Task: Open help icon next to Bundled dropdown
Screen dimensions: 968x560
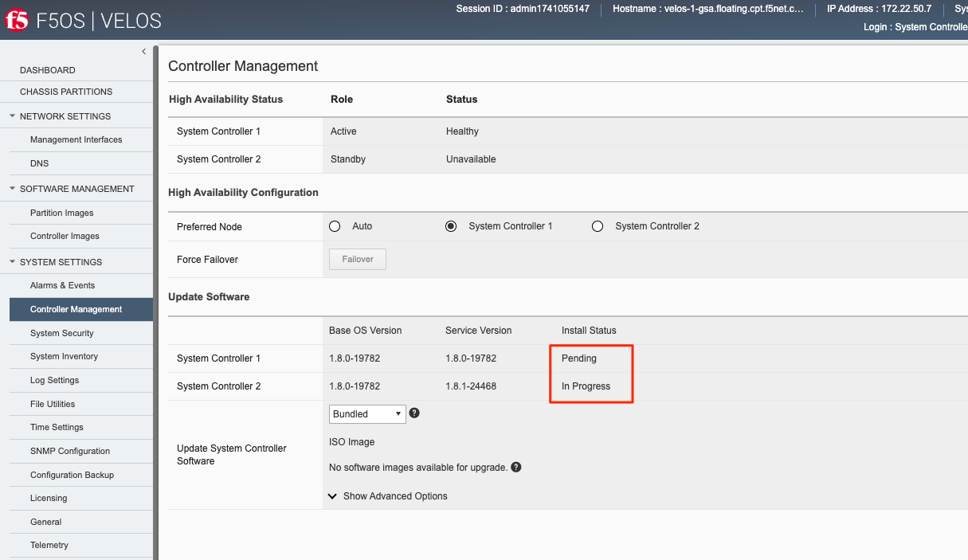Action: [414, 413]
